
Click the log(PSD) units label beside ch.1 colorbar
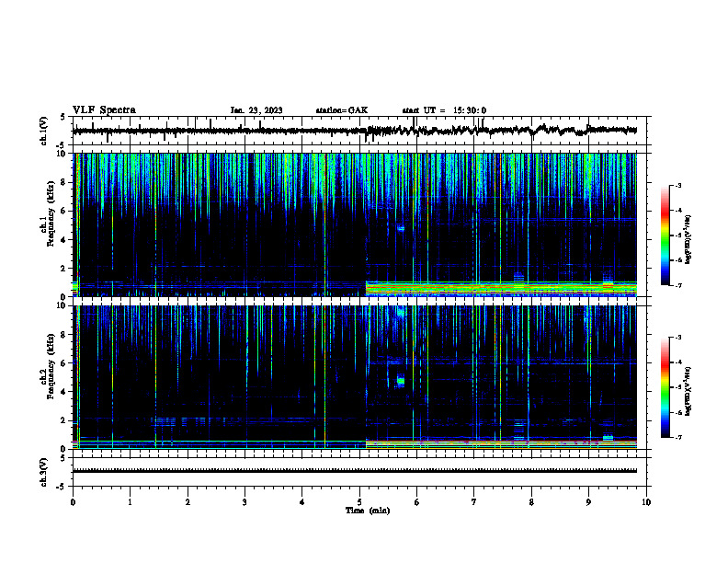(688, 239)
